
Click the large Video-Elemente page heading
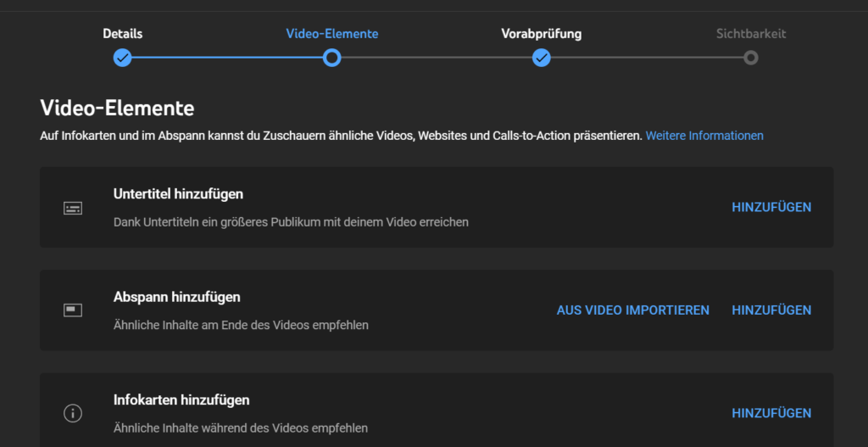click(117, 108)
